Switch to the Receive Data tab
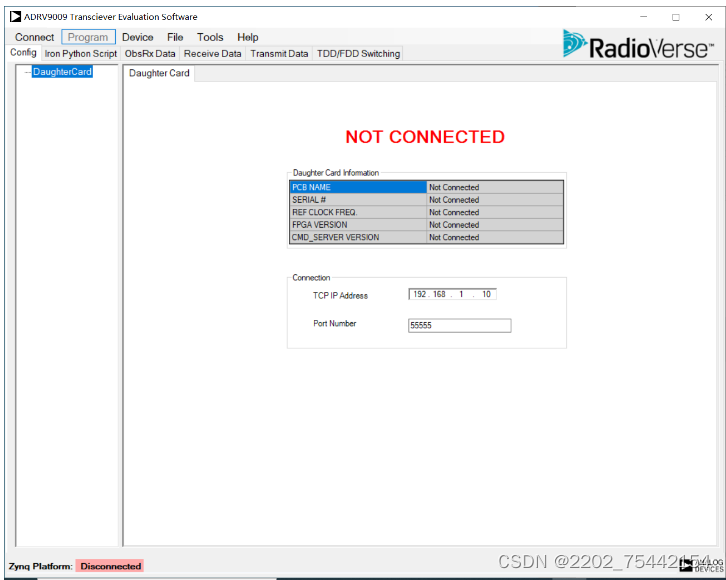 (x=213, y=54)
